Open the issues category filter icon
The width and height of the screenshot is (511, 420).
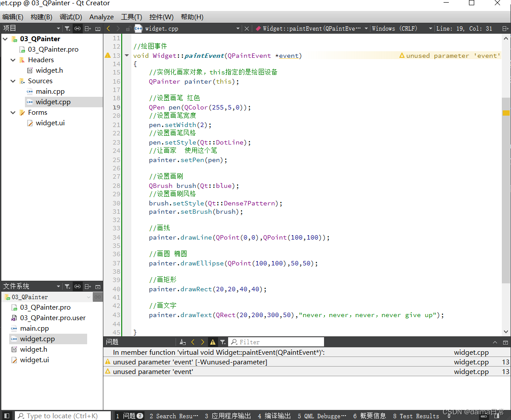click(x=223, y=342)
